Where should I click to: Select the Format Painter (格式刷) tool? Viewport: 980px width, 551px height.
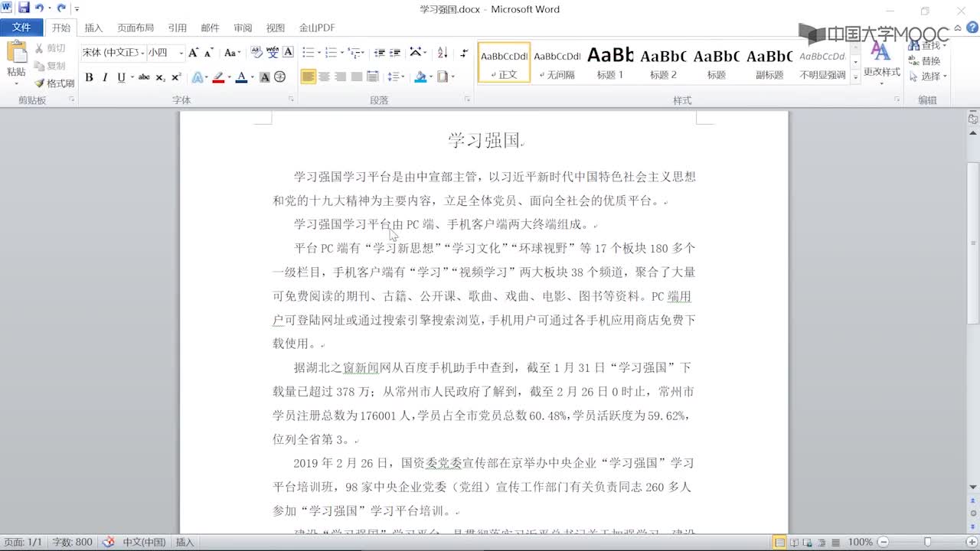click(x=54, y=83)
